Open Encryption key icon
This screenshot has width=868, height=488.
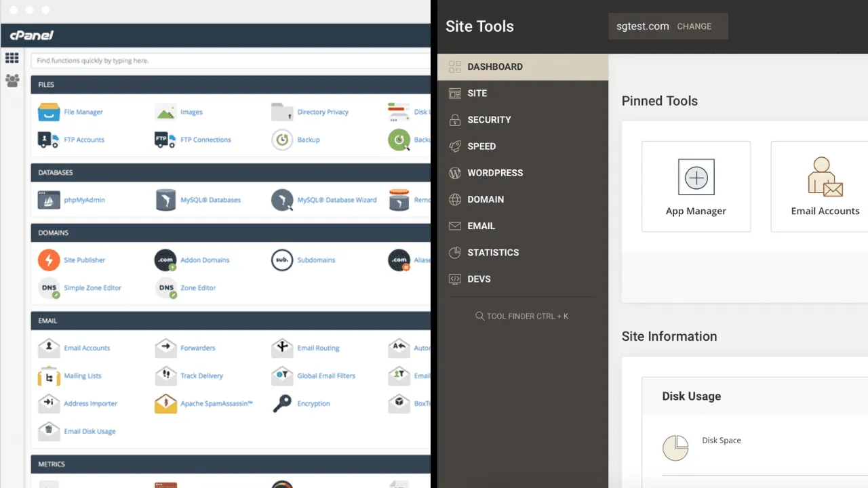282,403
